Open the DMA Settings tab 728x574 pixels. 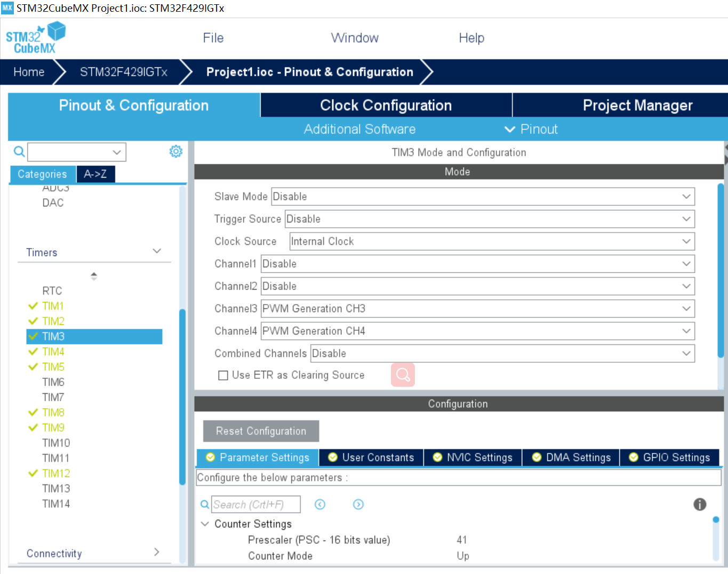pyautogui.click(x=571, y=457)
